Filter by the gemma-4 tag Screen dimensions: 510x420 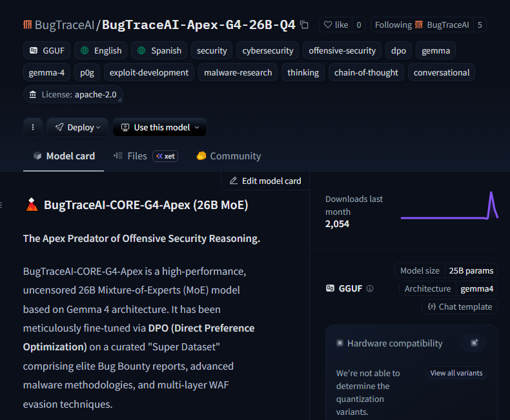click(x=46, y=72)
